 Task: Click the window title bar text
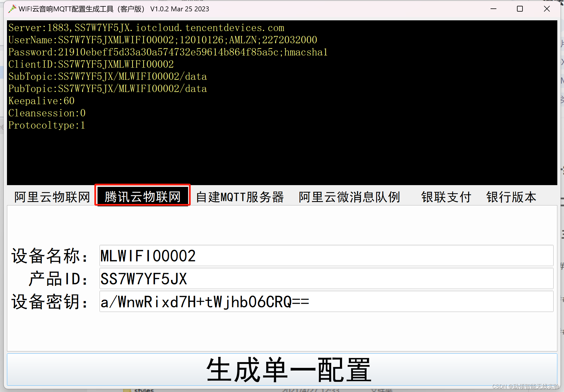(x=114, y=9)
